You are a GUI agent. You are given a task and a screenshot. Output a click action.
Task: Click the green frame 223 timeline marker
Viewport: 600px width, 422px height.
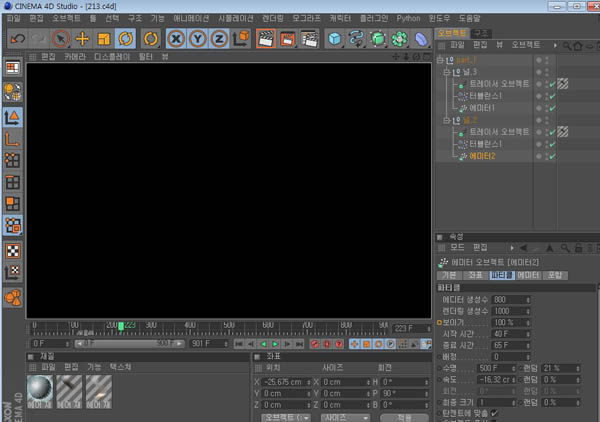pos(121,326)
